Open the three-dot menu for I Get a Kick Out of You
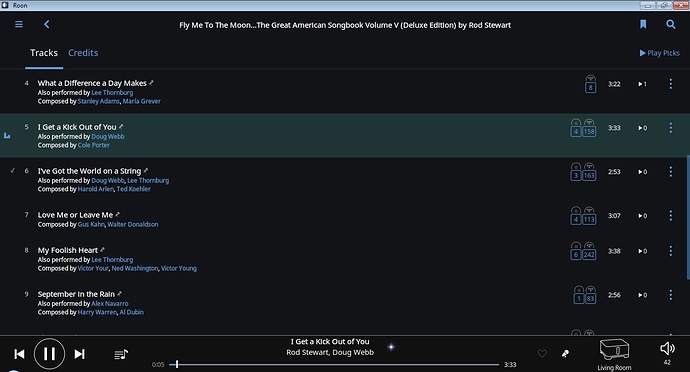Screen dimensions: 690x372 click(670, 128)
